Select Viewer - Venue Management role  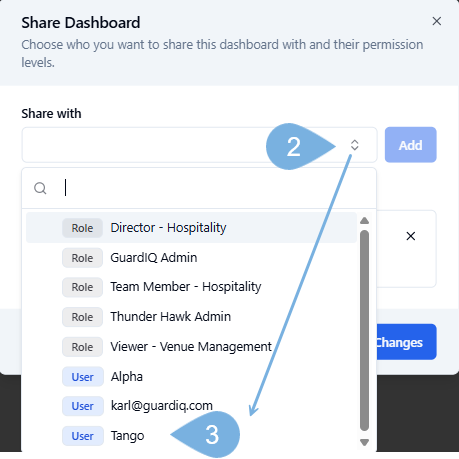pyautogui.click(x=191, y=347)
